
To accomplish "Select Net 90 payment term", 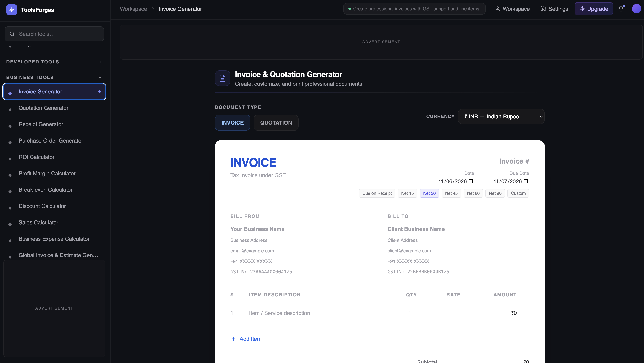I will coord(495,193).
